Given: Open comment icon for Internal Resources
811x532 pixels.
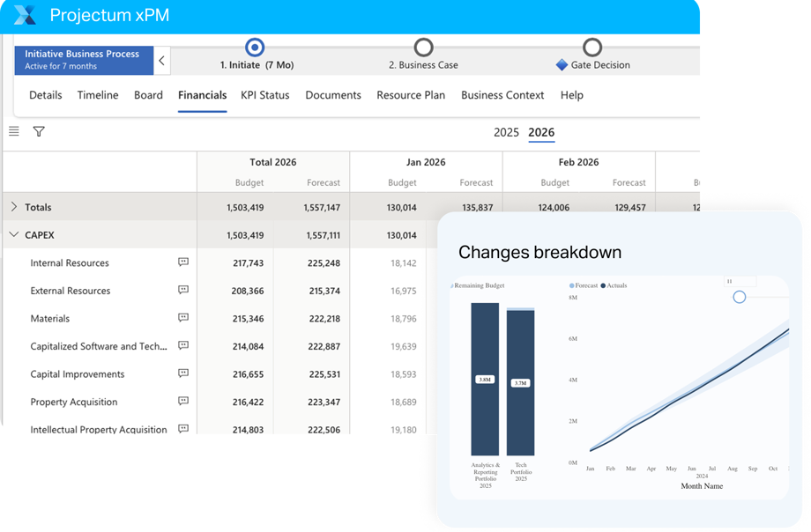Looking at the screenshot, I should click(x=183, y=262).
